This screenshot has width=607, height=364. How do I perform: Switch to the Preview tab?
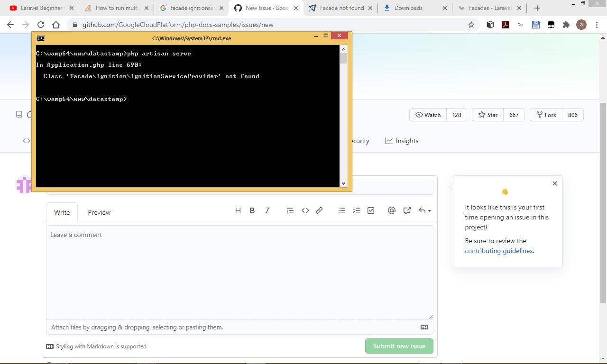pyautogui.click(x=99, y=212)
